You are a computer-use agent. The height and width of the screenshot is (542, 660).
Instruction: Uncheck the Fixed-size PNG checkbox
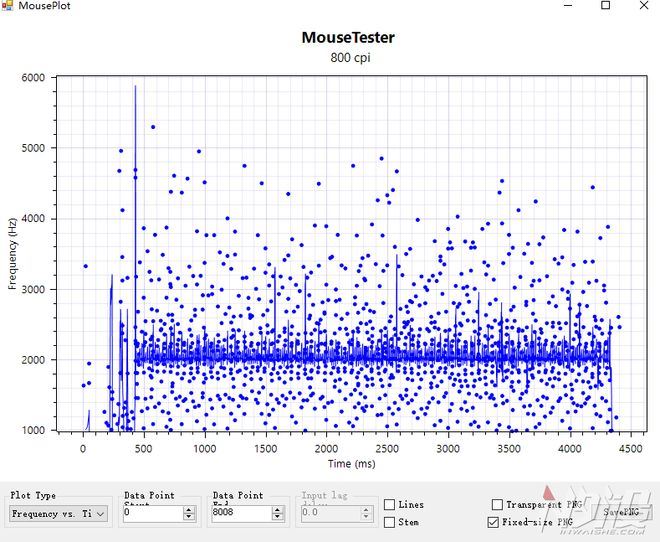(x=493, y=522)
